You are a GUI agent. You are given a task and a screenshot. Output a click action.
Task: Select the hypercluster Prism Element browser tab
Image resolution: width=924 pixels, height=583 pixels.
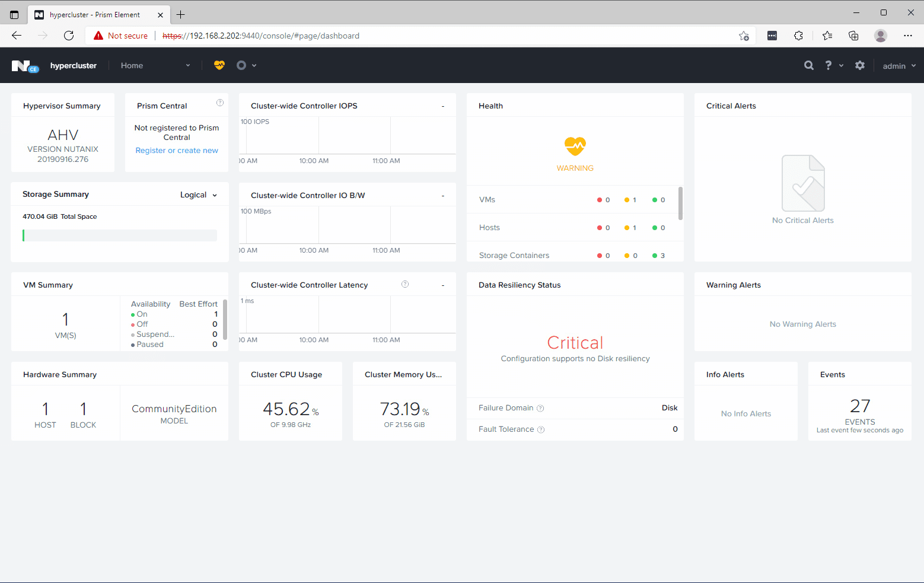tap(95, 15)
